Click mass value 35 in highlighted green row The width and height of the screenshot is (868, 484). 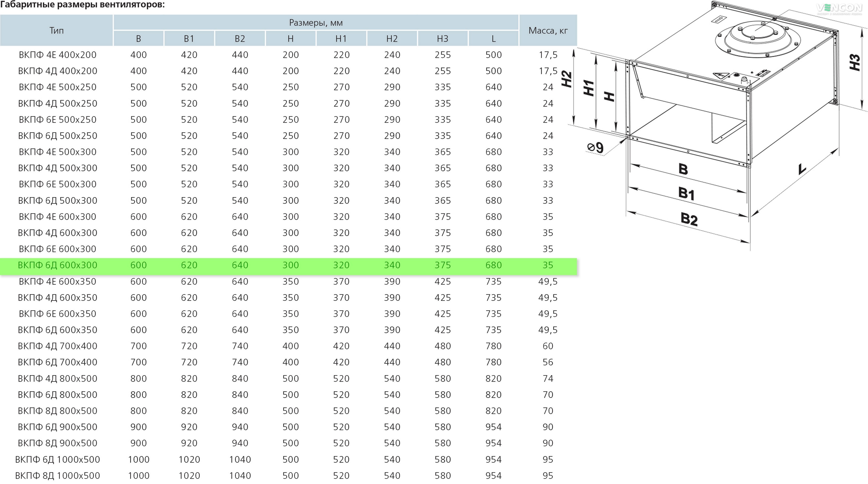click(548, 265)
